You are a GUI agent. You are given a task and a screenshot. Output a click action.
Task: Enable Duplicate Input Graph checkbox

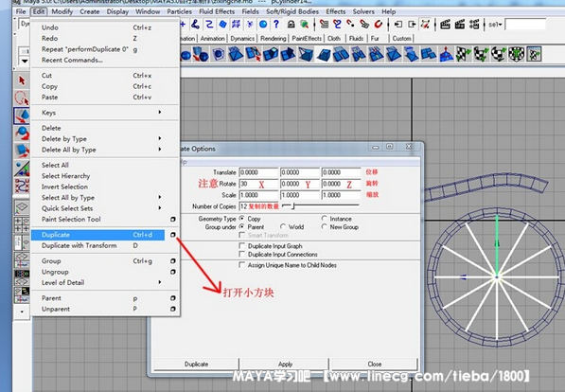coord(241,245)
